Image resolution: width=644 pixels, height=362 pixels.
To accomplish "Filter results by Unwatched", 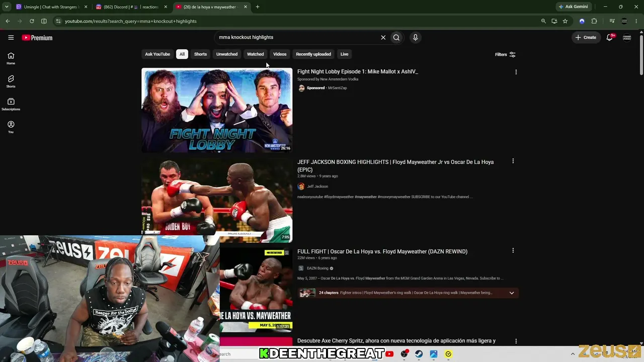I will (227, 54).
